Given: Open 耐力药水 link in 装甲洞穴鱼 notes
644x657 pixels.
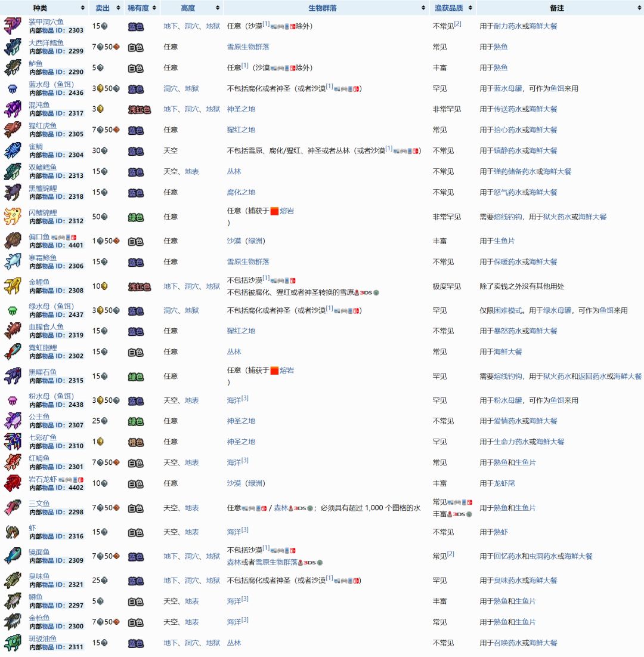Looking at the screenshot, I should click(x=507, y=26).
